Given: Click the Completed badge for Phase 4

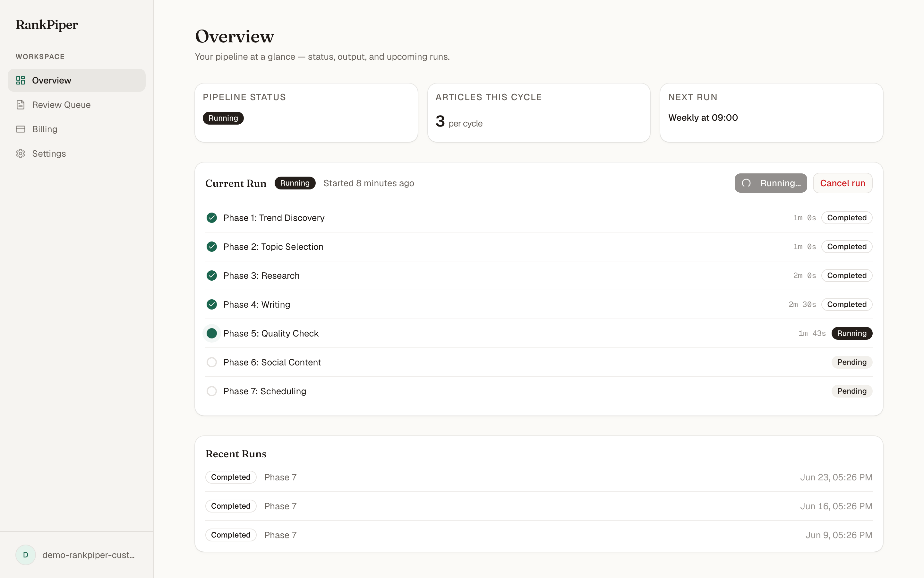Looking at the screenshot, I should tap(846, 304).
